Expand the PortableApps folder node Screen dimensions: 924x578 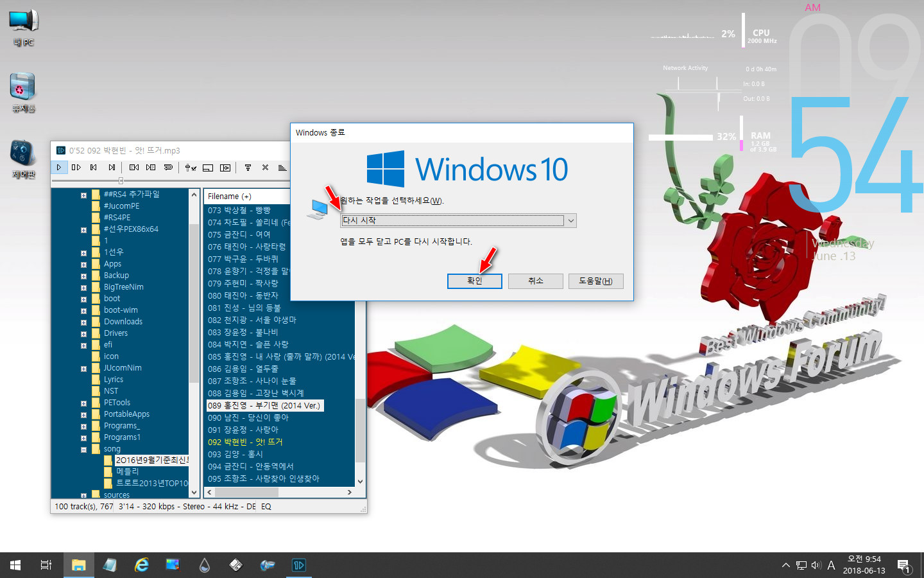[x=83, y=414]
